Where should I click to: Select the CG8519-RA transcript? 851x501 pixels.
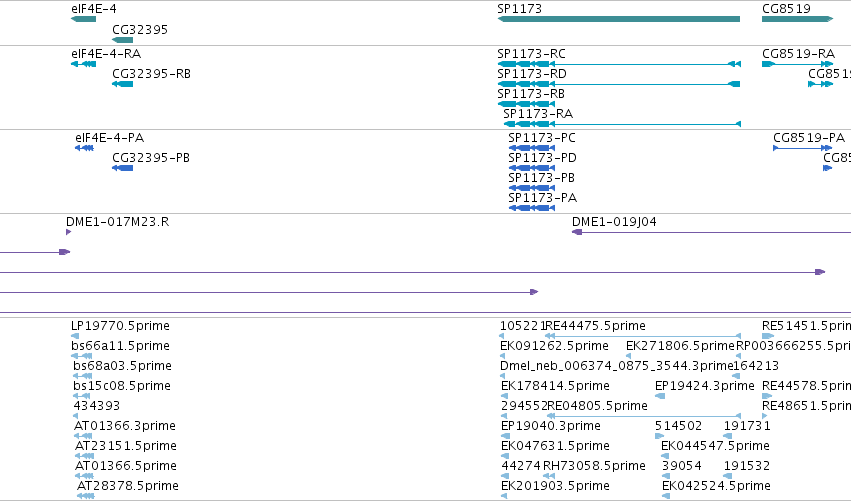(797, 64)
